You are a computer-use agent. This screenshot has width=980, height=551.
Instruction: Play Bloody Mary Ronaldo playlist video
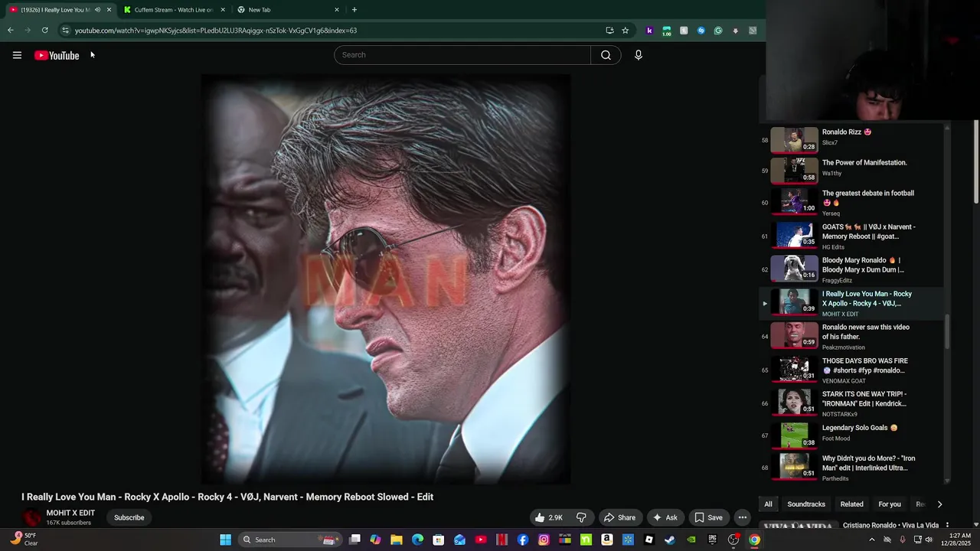[851, 269]
